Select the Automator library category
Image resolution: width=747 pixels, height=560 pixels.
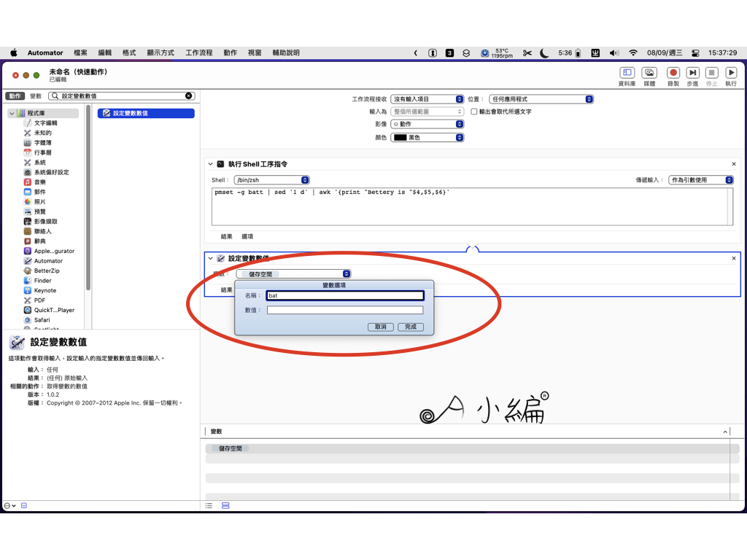click(x=48, y=261)
